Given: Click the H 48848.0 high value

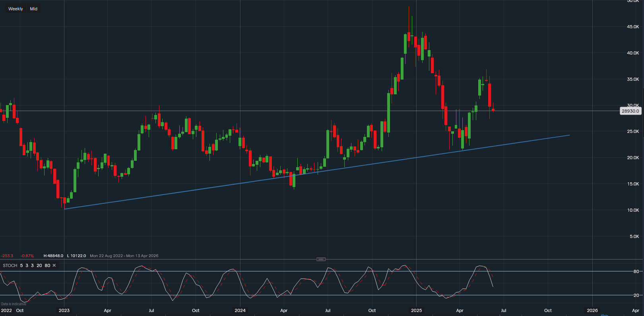Looking at the screenshot, I should click(53, 256).
